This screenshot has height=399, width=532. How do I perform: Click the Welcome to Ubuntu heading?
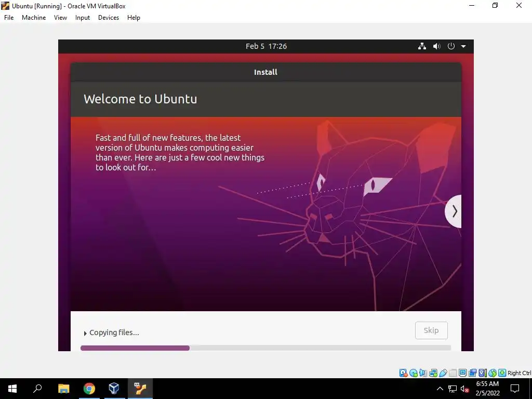(140, 99)
